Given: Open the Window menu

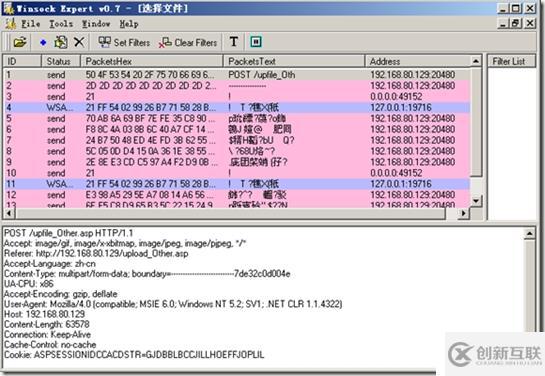Looking at the screenshot, I should (x=96, y=24).
